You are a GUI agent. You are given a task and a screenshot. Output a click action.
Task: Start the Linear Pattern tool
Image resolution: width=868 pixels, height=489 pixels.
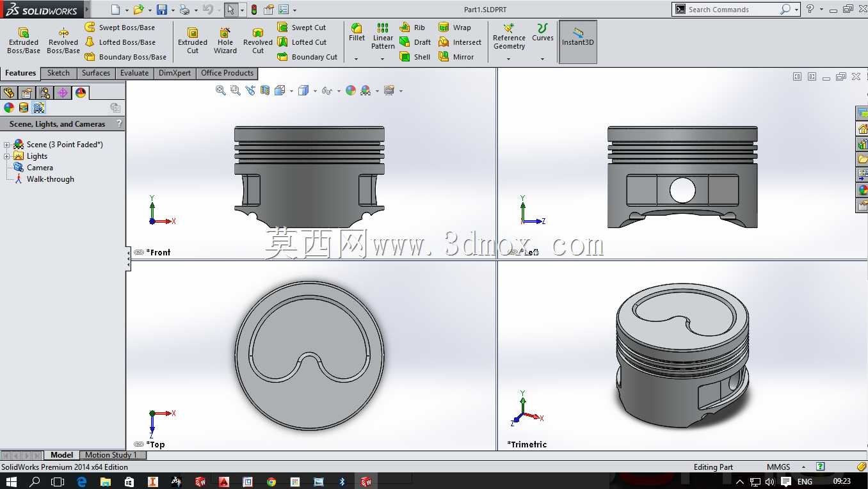point(383,36)
